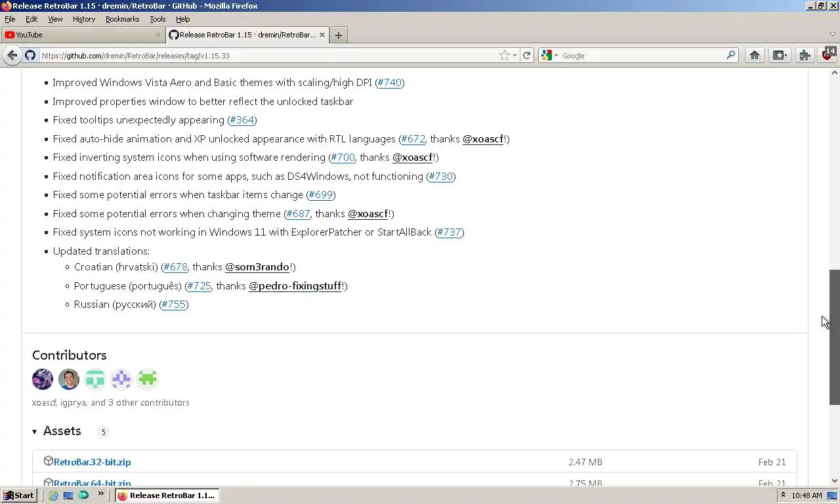The height and width of the screenshot is (504, 840).
Task: Bookmark this page with the star icon
Action: [x=504, y=56]
